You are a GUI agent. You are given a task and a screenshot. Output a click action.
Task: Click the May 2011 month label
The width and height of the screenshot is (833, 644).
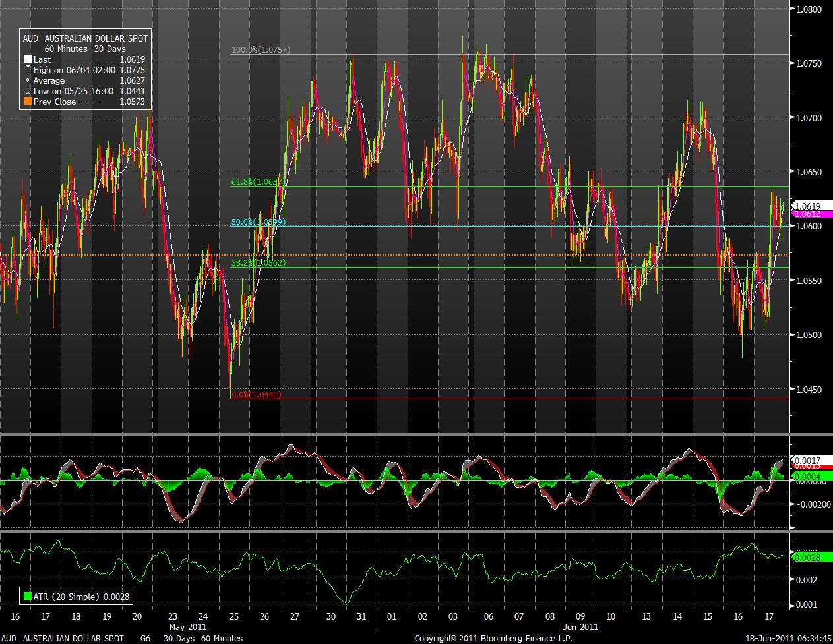coord(189,627)
